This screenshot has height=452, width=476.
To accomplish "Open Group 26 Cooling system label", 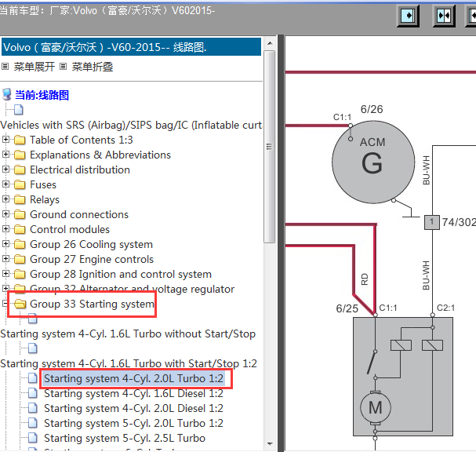I will click(91, 245).
